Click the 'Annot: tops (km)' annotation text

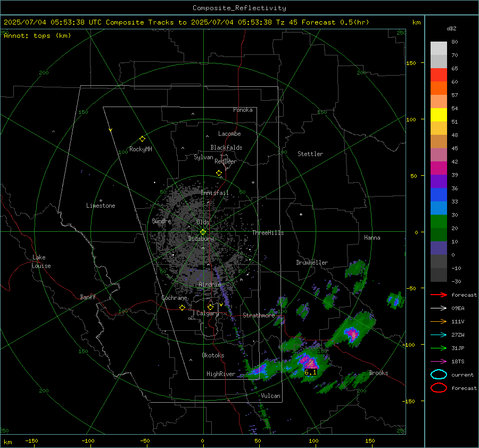pyautogui.click(x=38, y=36)
